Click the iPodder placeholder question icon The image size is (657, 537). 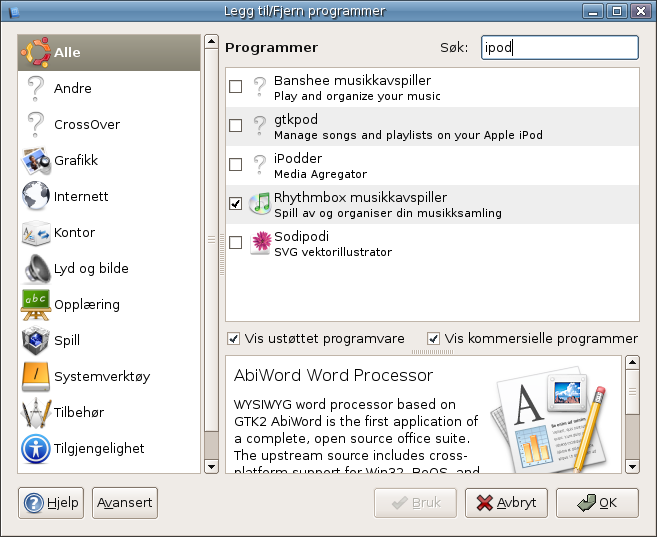pos(260,165)
